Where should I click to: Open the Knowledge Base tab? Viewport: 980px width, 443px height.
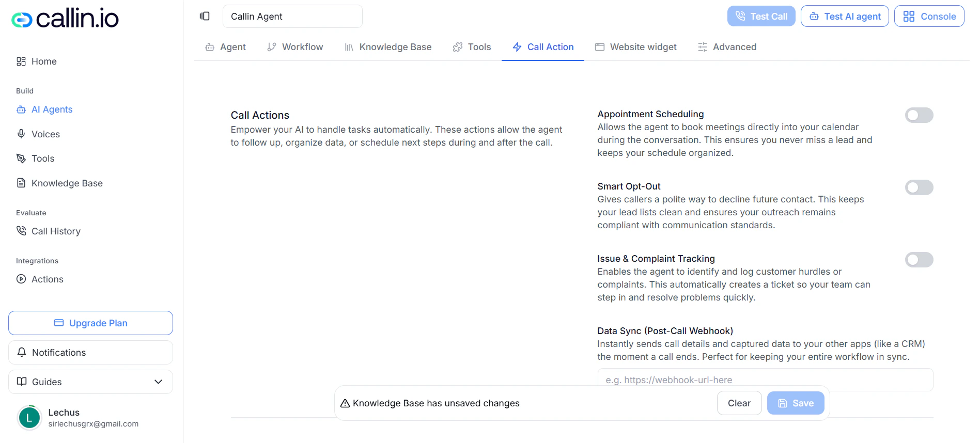click(388, 47)
